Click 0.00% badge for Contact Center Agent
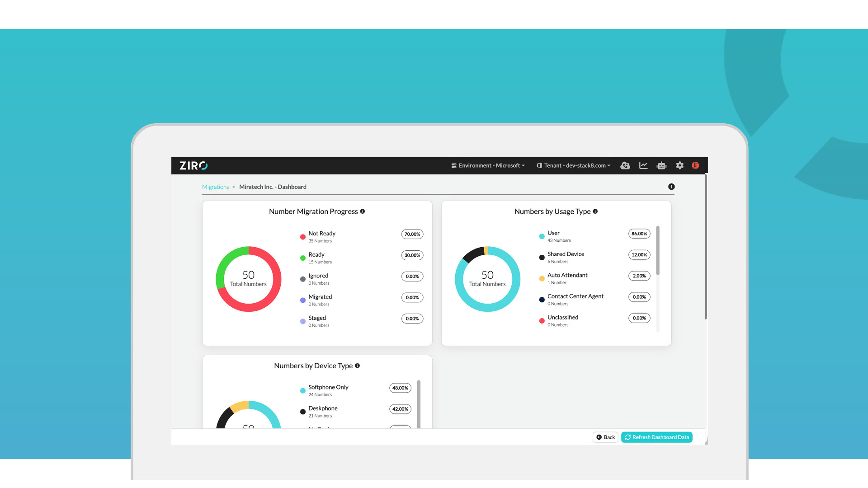This screenshot has height=488, width=868. click(x=639, y=297)
